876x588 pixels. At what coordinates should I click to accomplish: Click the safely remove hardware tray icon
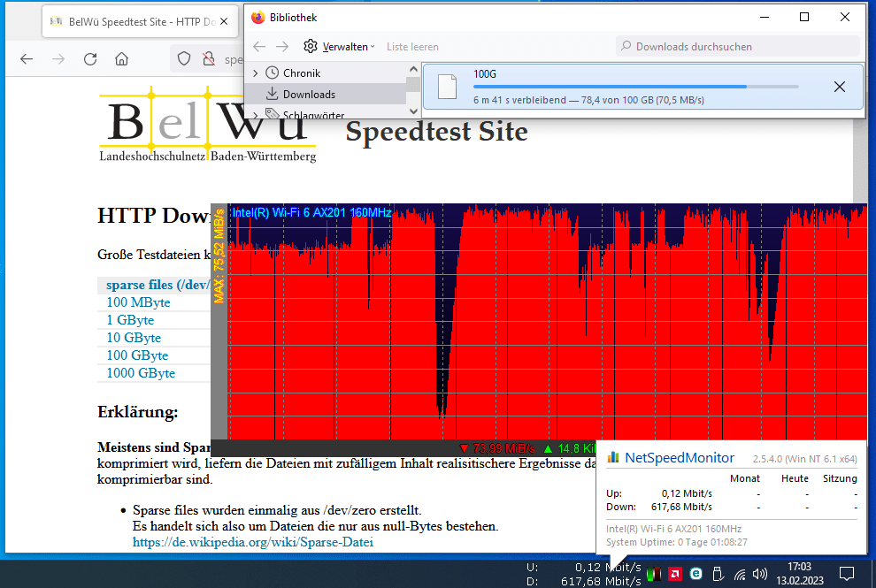pyautogui.click(x=718, y=574)
